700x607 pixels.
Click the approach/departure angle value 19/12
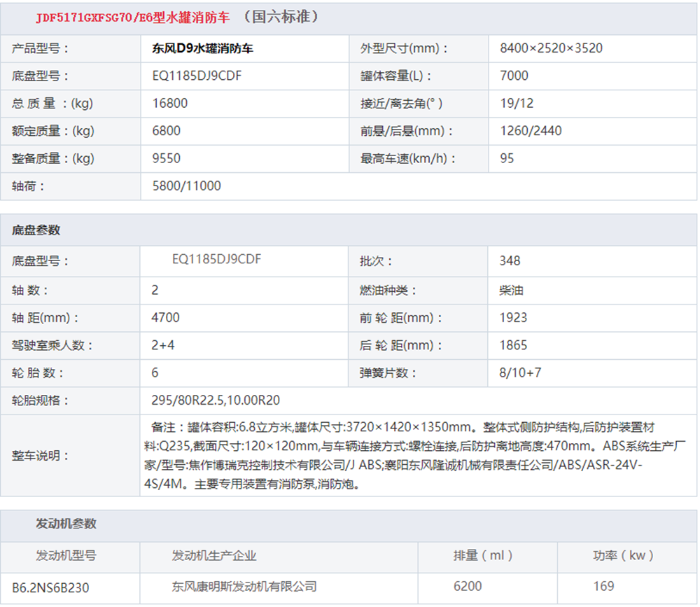point(517,104)
